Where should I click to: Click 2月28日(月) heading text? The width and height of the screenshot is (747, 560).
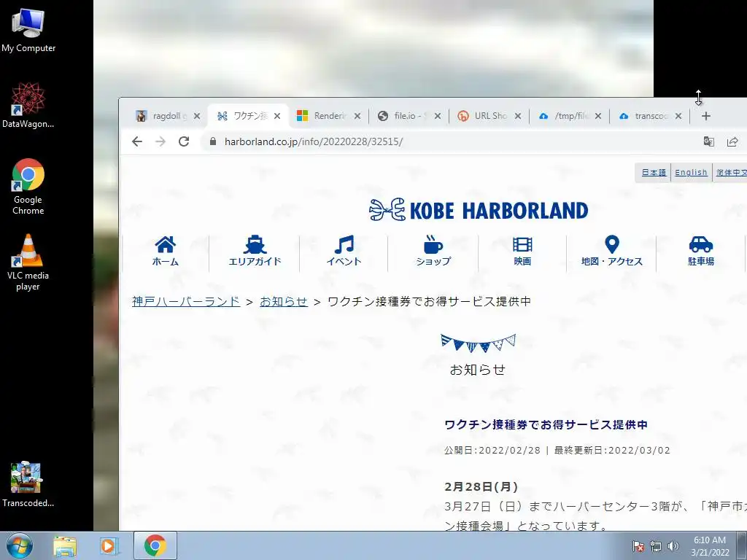481,486
